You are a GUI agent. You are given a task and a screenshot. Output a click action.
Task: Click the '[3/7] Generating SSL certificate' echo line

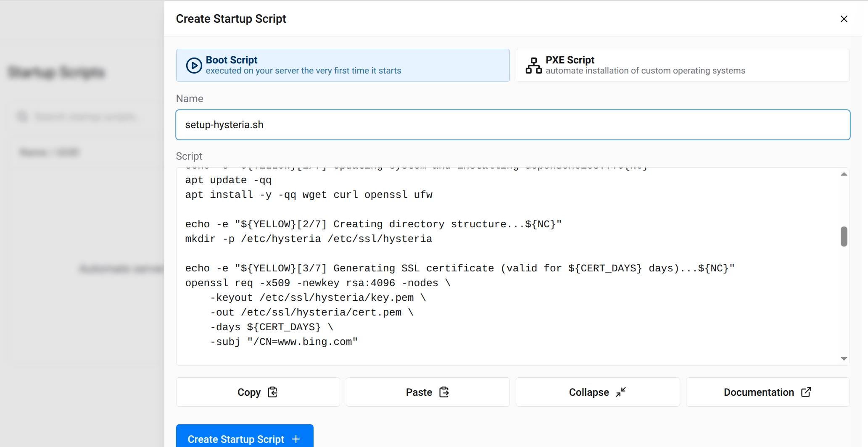click(x=460, y=268)
